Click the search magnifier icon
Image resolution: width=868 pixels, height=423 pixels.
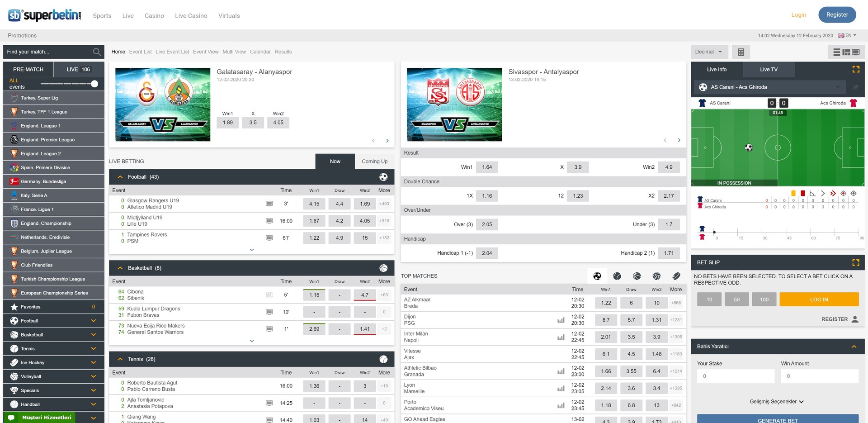(x=97, y=52)
